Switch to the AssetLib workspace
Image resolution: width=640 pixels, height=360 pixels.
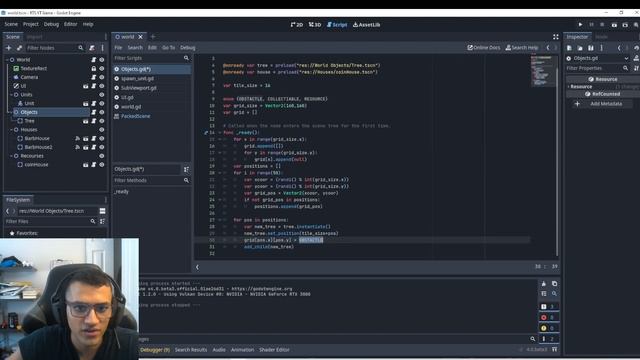point(366,25)
